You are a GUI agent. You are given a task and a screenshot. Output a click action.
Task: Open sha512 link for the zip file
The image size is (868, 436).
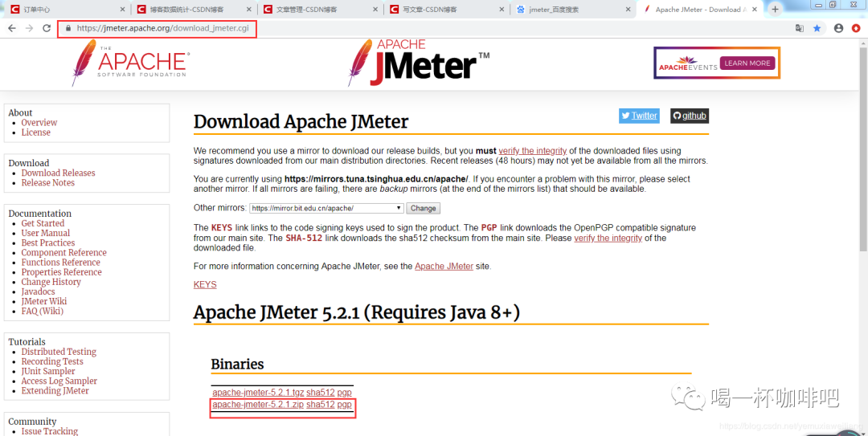(x=321, y=405)
